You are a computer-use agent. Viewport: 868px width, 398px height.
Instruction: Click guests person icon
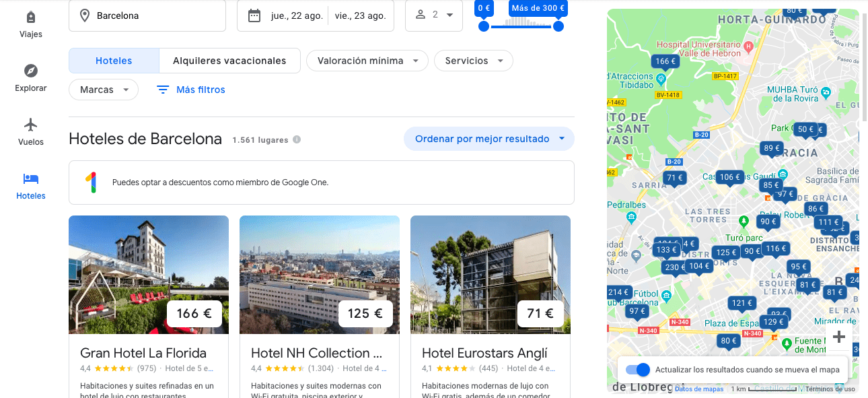(x=421, y=15)
